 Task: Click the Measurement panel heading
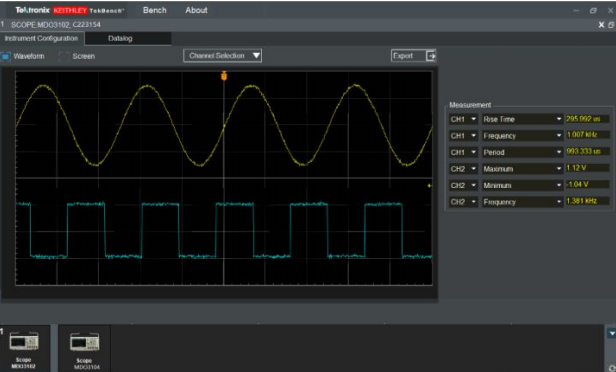tap(470, 105)
